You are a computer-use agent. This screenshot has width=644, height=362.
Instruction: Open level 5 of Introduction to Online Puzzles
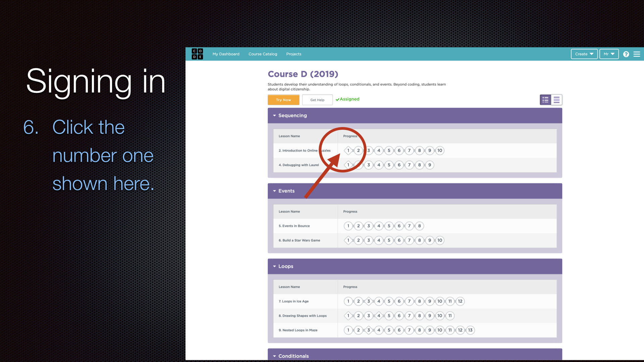tap(389, 150)
